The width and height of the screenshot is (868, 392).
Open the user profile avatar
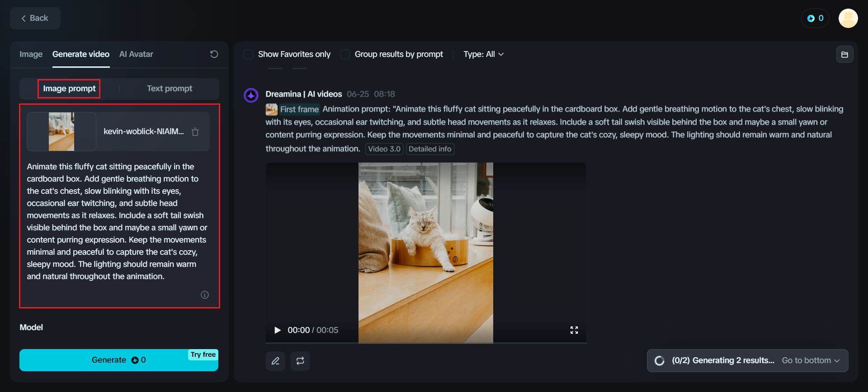[848, 19]
